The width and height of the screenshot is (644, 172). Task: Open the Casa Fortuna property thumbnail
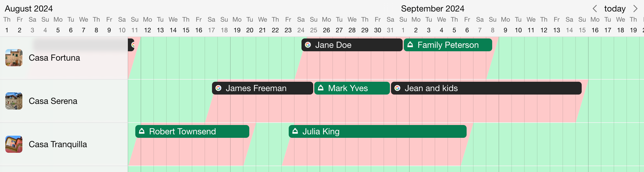14,58
